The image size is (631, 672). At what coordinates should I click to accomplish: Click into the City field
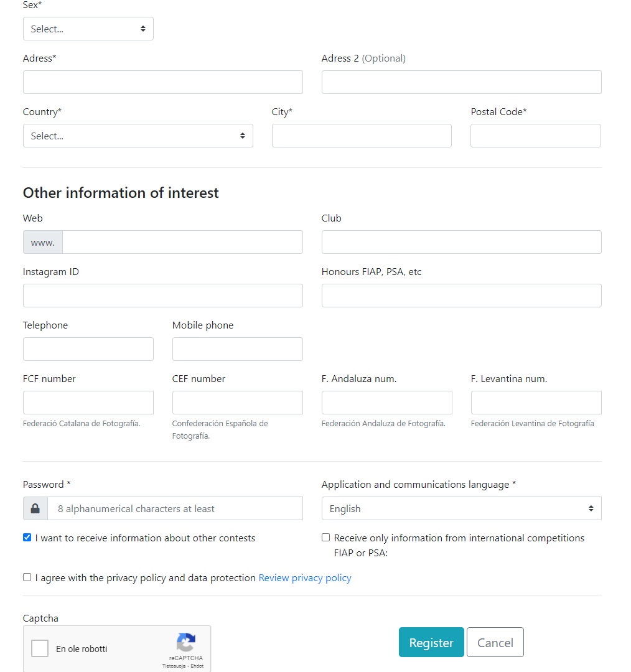[362, 136]
